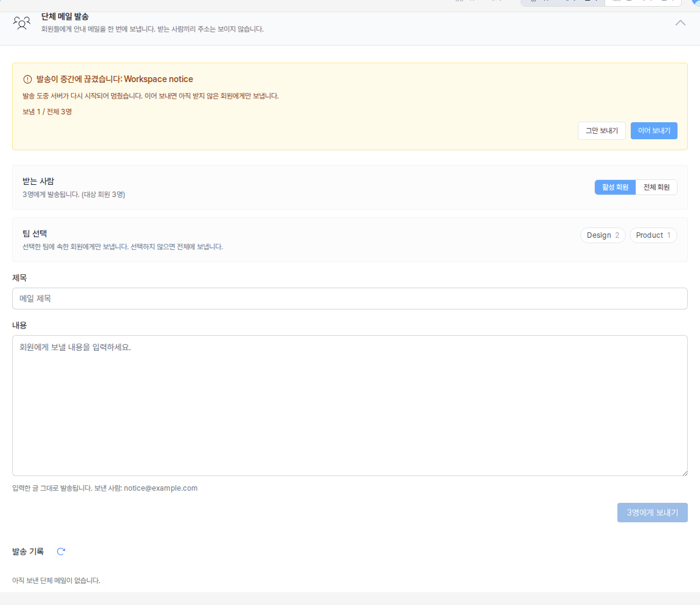Click the textarea resize handle corner

click(684, 472)
